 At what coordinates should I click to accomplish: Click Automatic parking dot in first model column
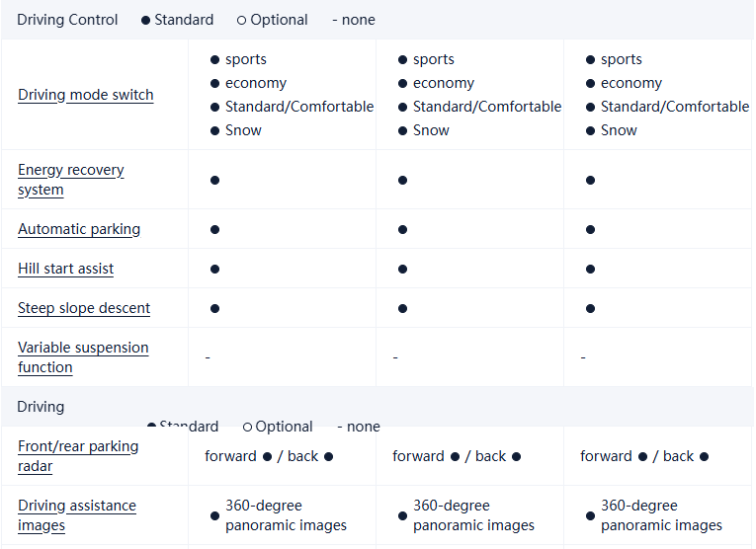click(214, 229)
